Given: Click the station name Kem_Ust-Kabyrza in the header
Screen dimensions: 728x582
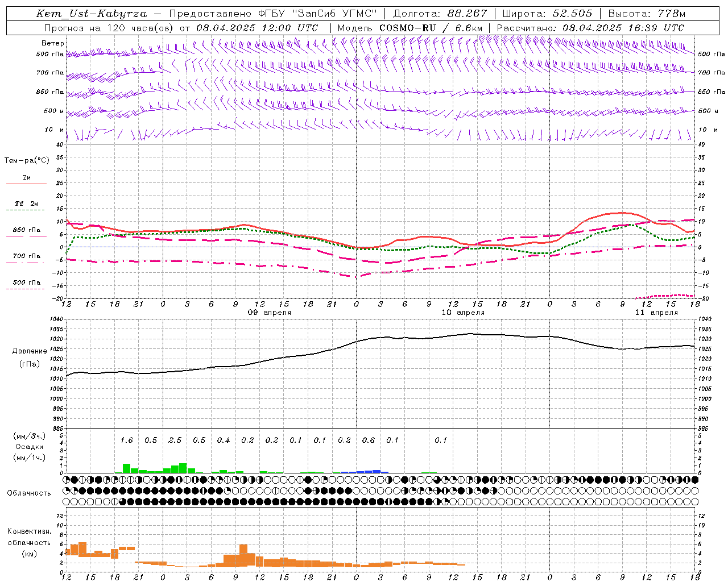Looking at the screenshot, I should coord(92,14).
